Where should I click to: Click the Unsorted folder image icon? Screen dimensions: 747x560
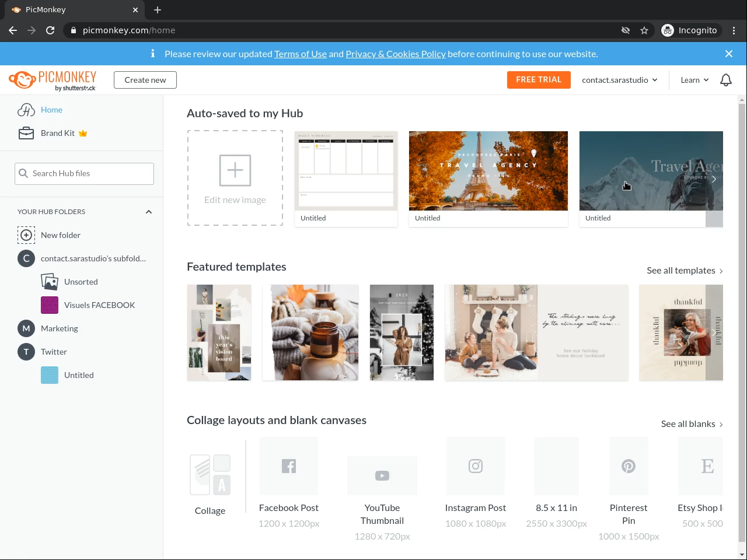(50, 282)
